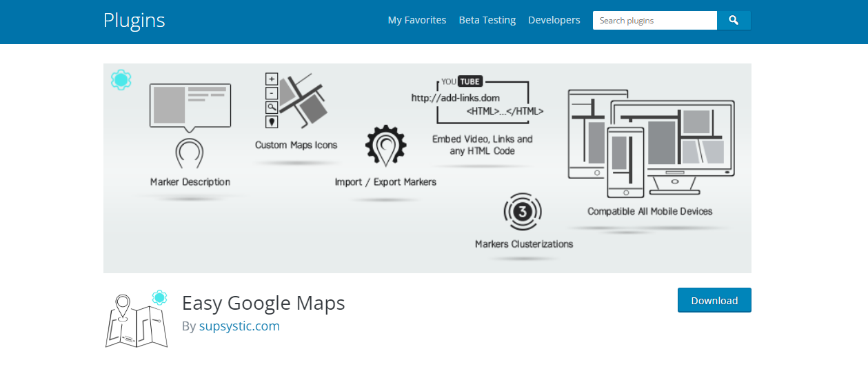The height and width of the screenshot is (367, 868).
Task: Click the plugin map logo icon
Action: click(137, 319)
